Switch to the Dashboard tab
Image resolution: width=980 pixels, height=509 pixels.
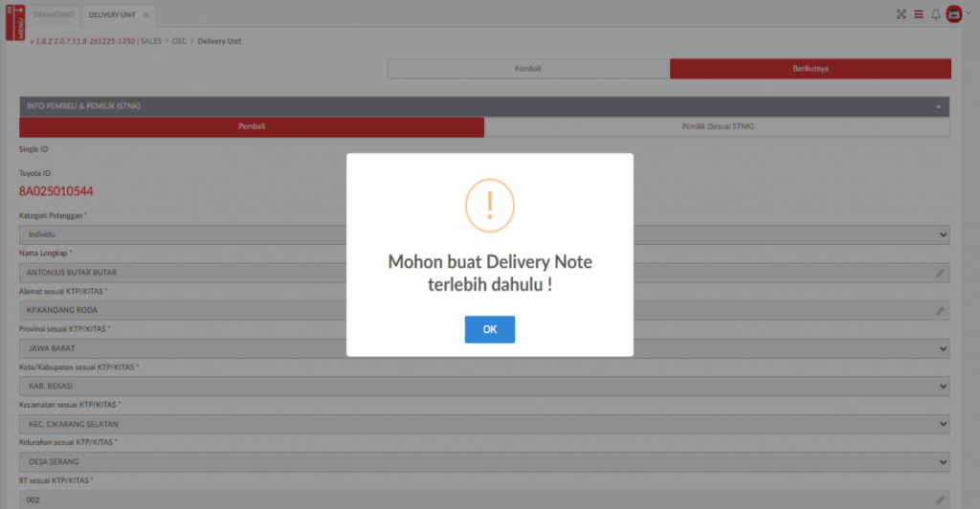coord(54,15)
